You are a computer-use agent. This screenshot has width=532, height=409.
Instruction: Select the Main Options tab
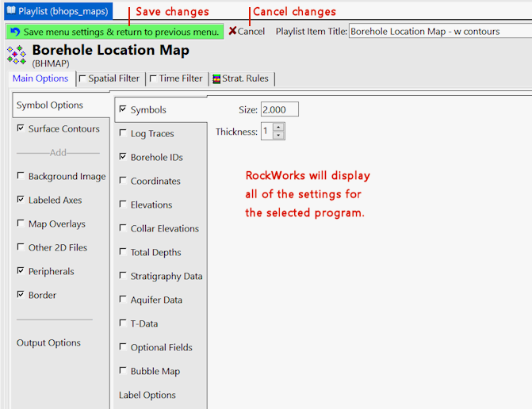[x=40, y=78]
